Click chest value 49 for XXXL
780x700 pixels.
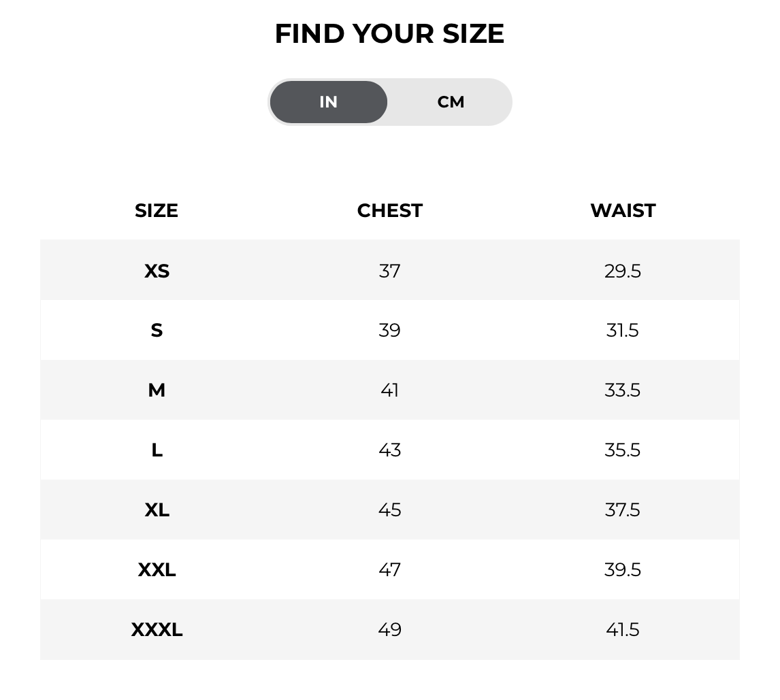[x=389, y=630]
